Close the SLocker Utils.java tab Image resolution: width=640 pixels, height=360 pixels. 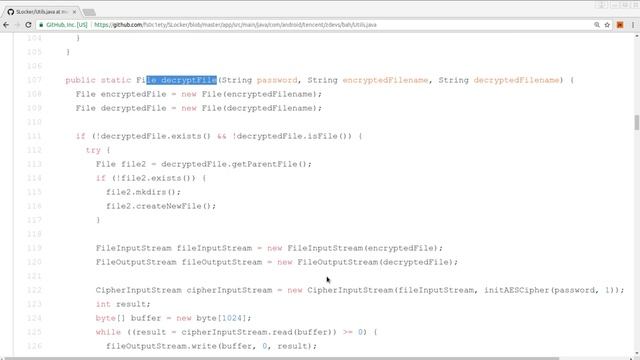point(74,12)
